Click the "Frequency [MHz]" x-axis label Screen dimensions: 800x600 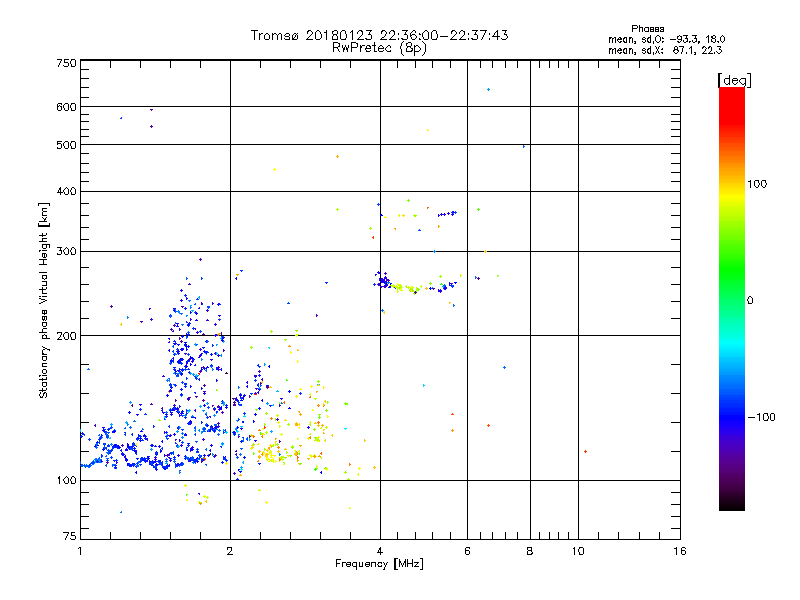point(379,564)
